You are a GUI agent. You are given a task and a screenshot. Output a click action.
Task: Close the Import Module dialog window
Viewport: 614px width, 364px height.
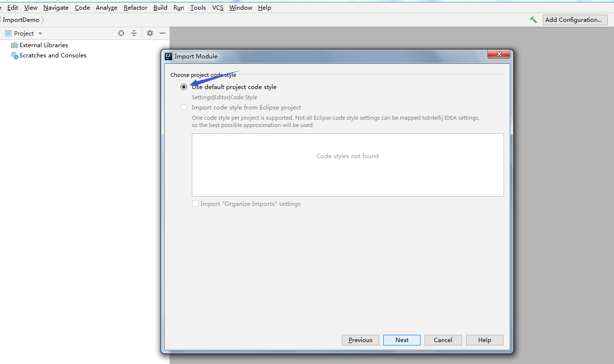tap(499, 55)
